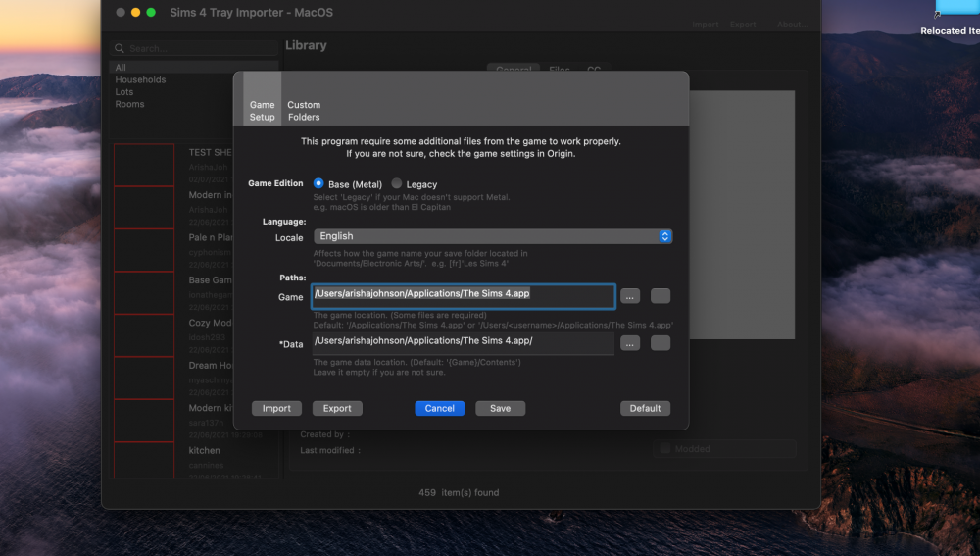Open the Locale English dropdown
Image resolution: width=980 pixels, height=556 pixels.
[x=493, y=236]
